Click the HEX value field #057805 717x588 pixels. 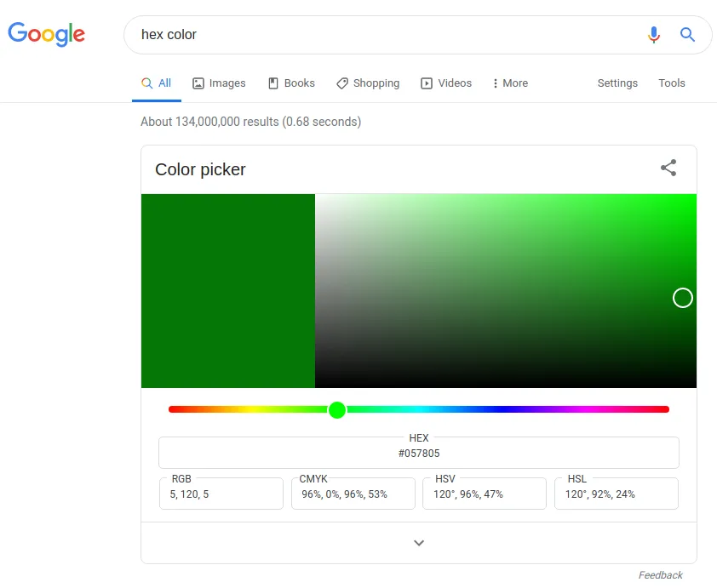[419, 453]
